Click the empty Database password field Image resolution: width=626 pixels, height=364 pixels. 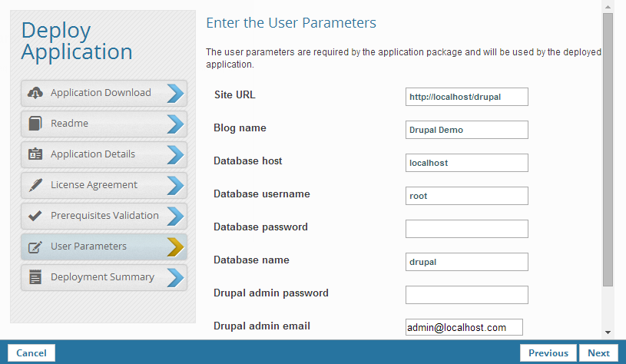tap(466, 229)
